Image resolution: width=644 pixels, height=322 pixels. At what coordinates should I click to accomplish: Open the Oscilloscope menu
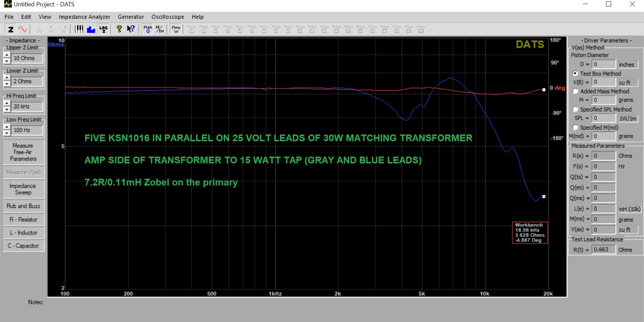[x=168, y=17]
